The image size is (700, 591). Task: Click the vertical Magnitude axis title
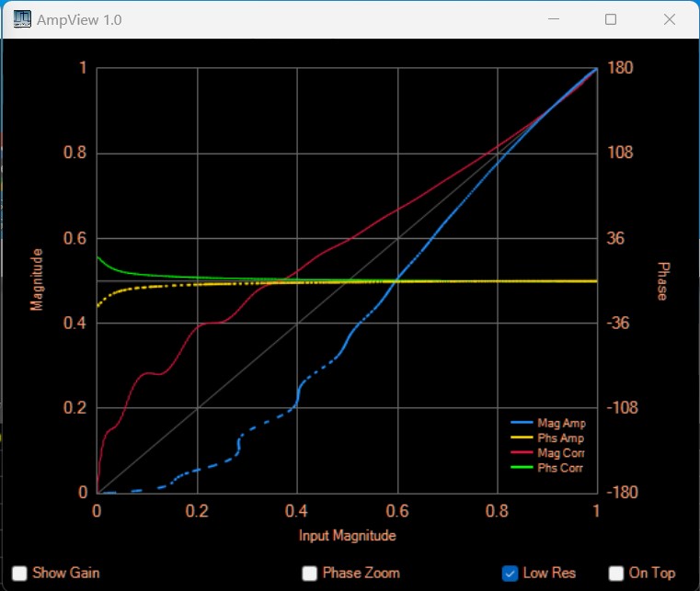pos(38,279)
